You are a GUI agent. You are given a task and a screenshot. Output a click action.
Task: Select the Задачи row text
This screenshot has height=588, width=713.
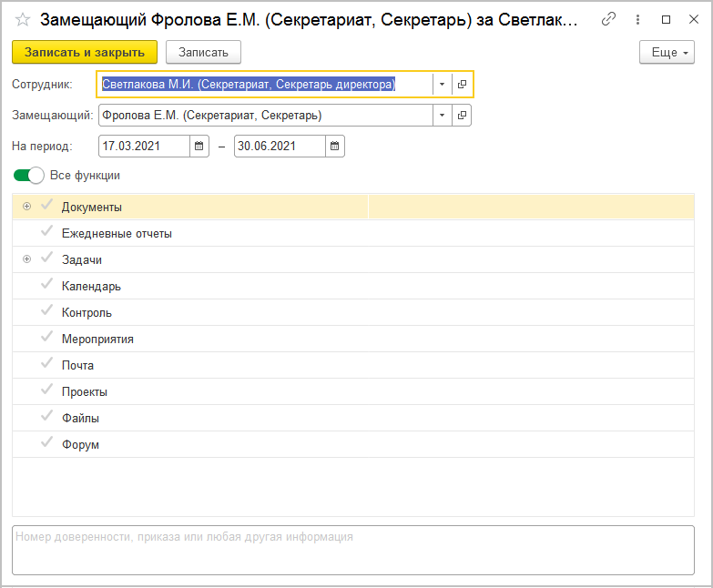coord(82,260)
